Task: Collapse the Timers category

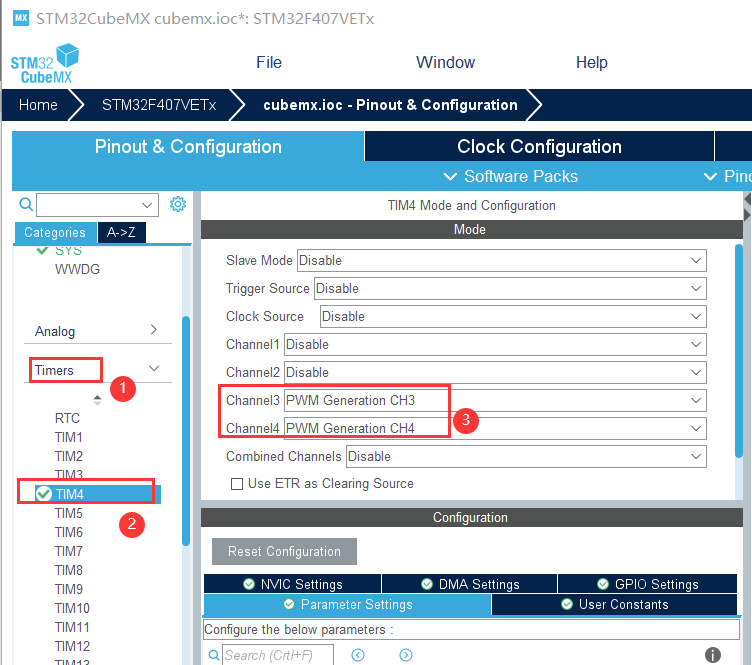Action: pyautogui.click(x=154, y=369)
